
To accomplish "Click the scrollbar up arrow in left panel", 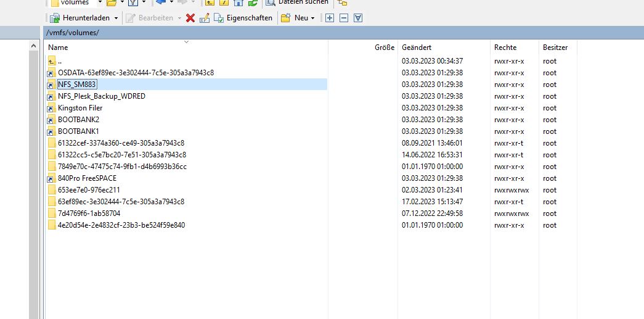I will [x=34, y=47].
